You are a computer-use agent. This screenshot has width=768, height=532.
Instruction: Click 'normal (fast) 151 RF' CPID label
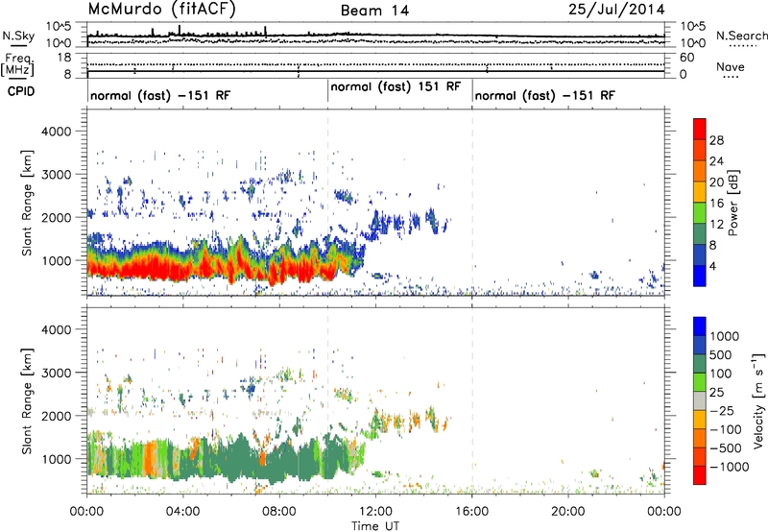[396, 86]
